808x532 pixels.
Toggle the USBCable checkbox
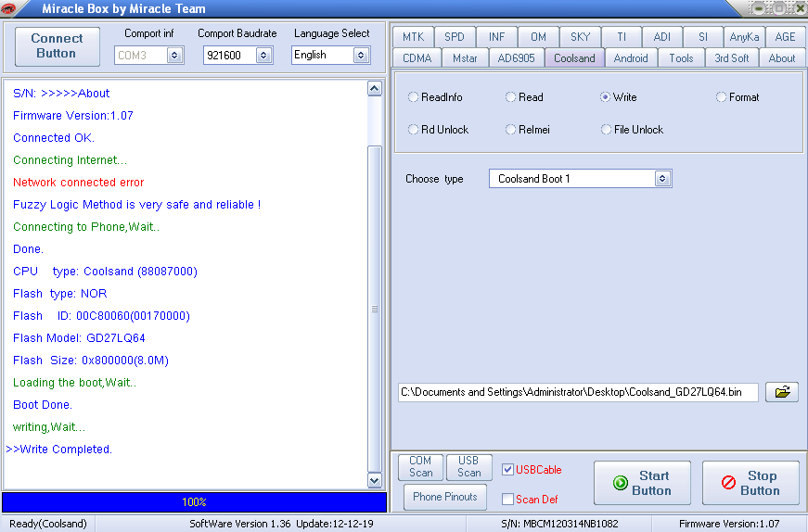click(507, 469)
